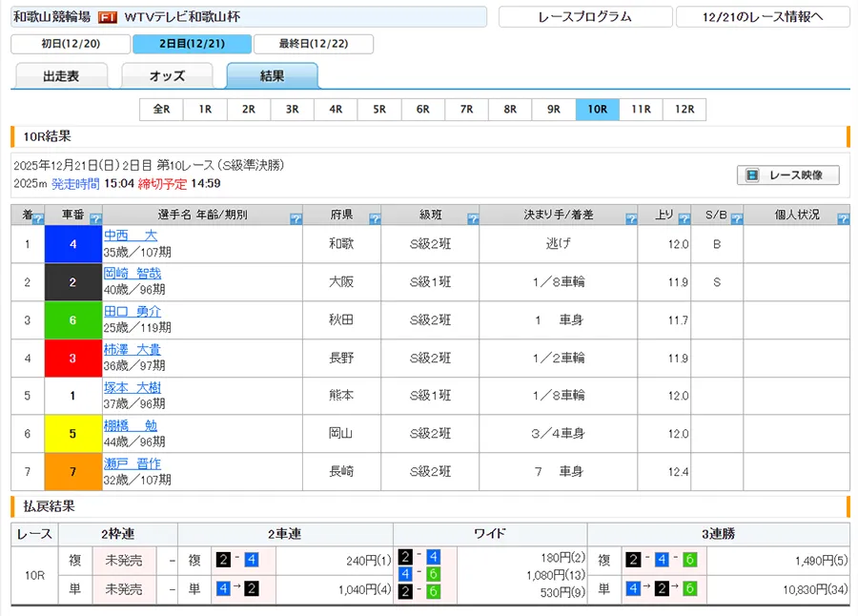Click help icon in 決まり手/着差 header

[631, 219]
